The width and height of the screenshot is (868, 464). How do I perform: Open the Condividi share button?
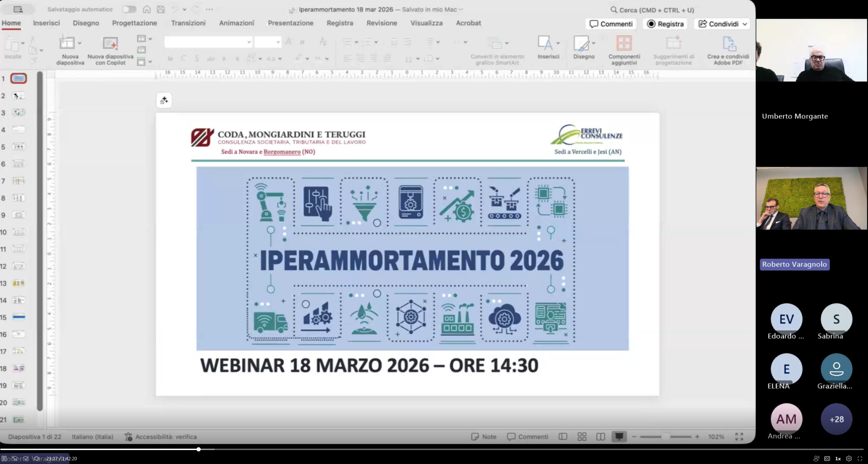pos(722,24)
